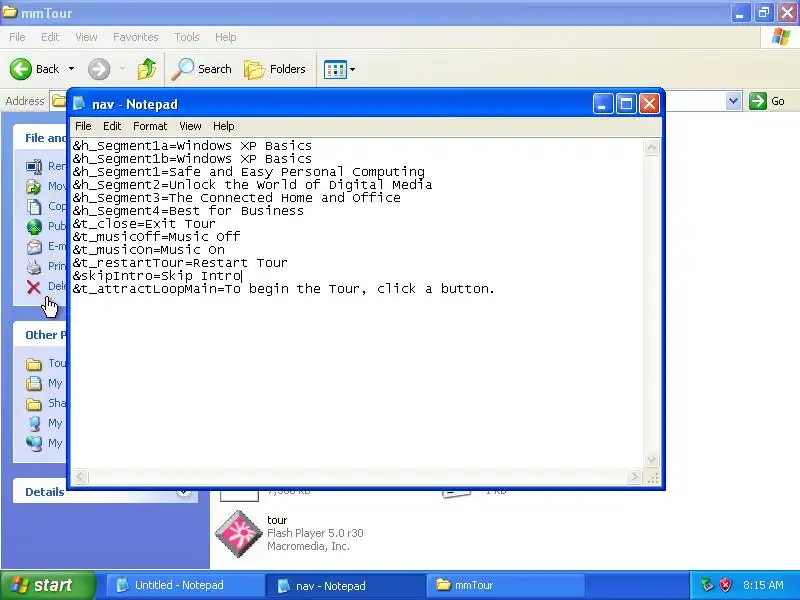Click the Back arrow icon in mmTour

tap(21, 69)
